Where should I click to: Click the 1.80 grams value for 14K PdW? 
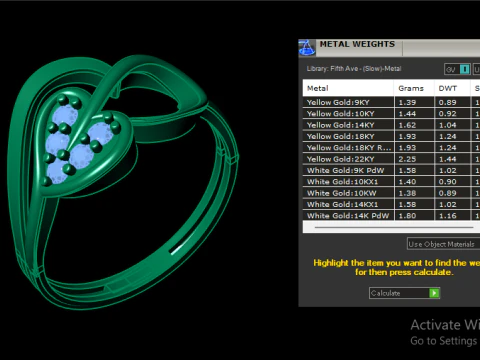(407, 216)
